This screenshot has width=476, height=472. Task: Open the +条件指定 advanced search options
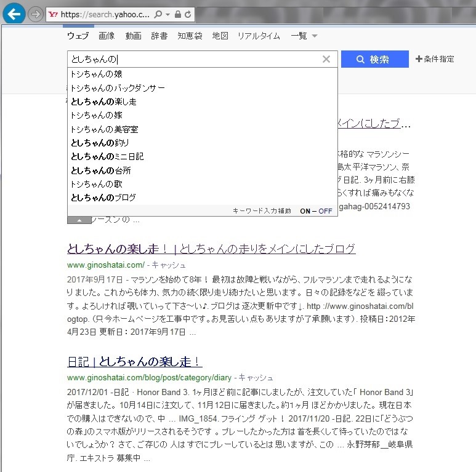(x=435, y=59)
